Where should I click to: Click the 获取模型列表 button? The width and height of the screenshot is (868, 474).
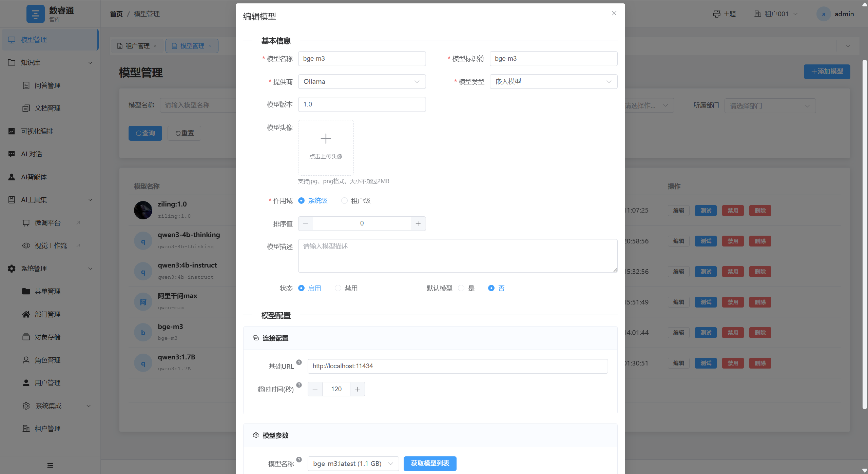(x=430, y=463)
